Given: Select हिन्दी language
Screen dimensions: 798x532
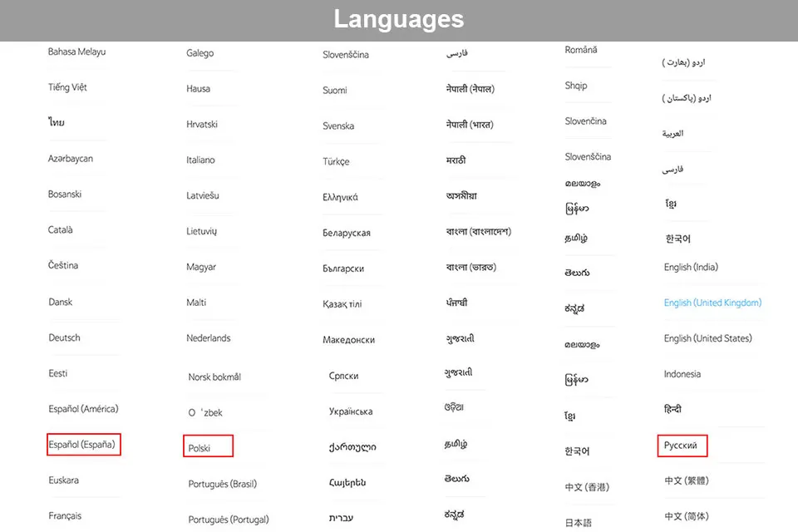Looking at the screenshot, I should click(x=672, y=409).
